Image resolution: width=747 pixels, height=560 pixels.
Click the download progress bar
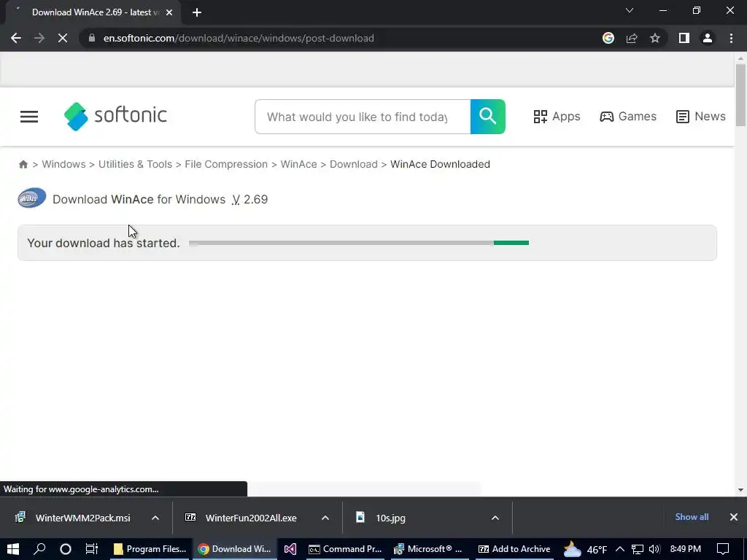[x=359, y=243]
